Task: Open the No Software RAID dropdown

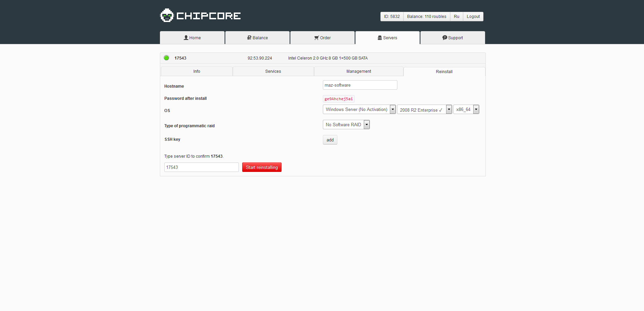Action: (346, 125)
